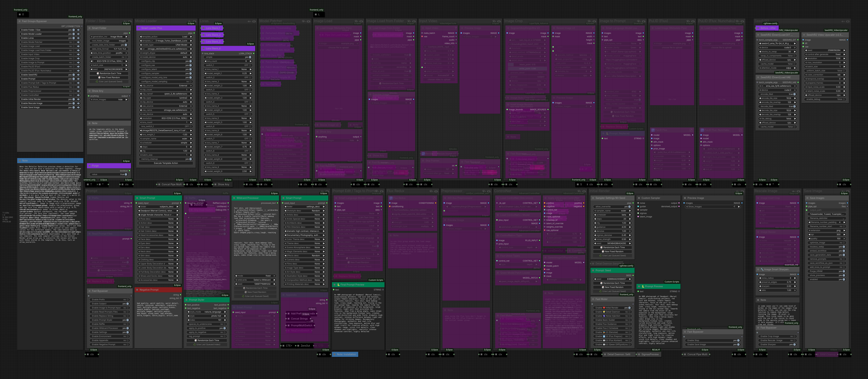Collapse the Smart Loader Plus node via its title dot
Screen dimensions: 868x379
(x=139, y=28)
